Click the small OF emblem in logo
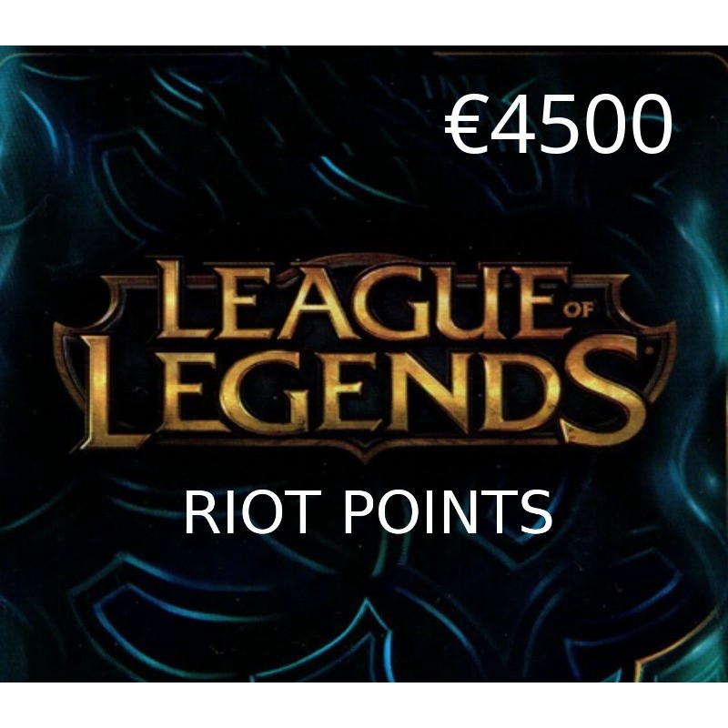Image resolution: width=728 pixels, height=728 pixels. 579,310
